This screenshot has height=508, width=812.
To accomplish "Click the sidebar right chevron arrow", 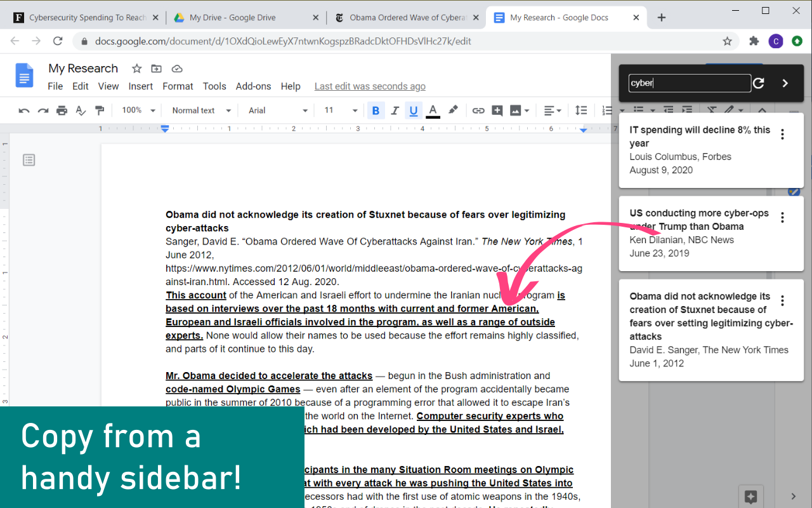I will 785,83.
